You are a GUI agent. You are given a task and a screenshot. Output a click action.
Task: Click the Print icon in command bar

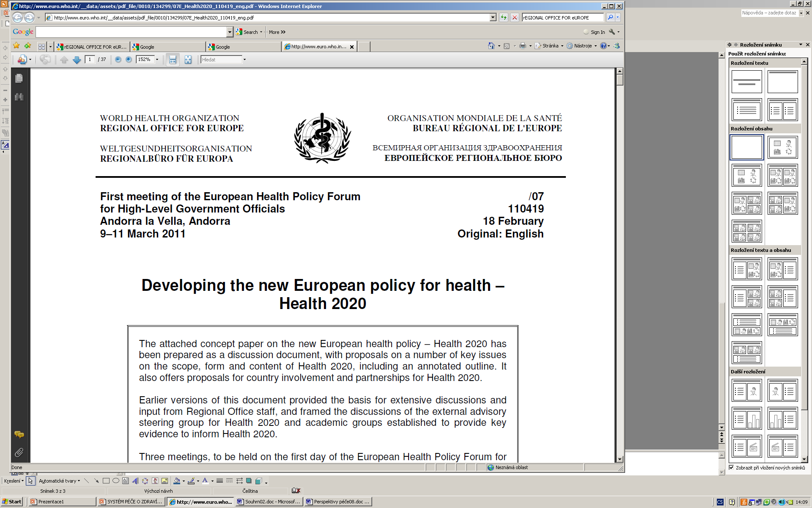point(523,46)
